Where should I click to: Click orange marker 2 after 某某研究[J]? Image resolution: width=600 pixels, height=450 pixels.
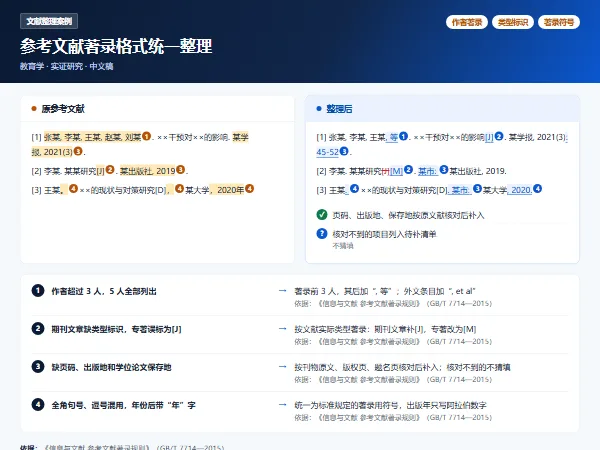coord(110,170)
